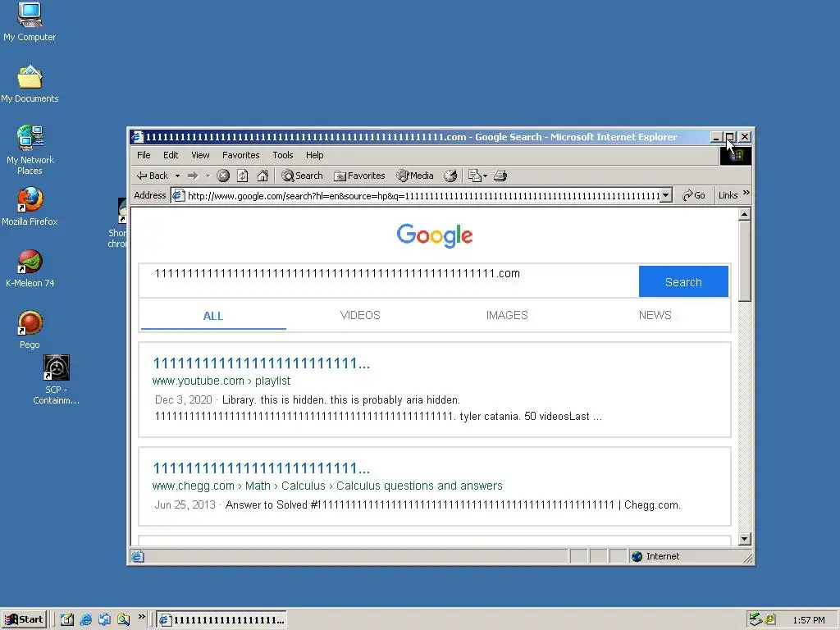
Task: Switch to the VIDEOS tab
Action: (360, 316)
